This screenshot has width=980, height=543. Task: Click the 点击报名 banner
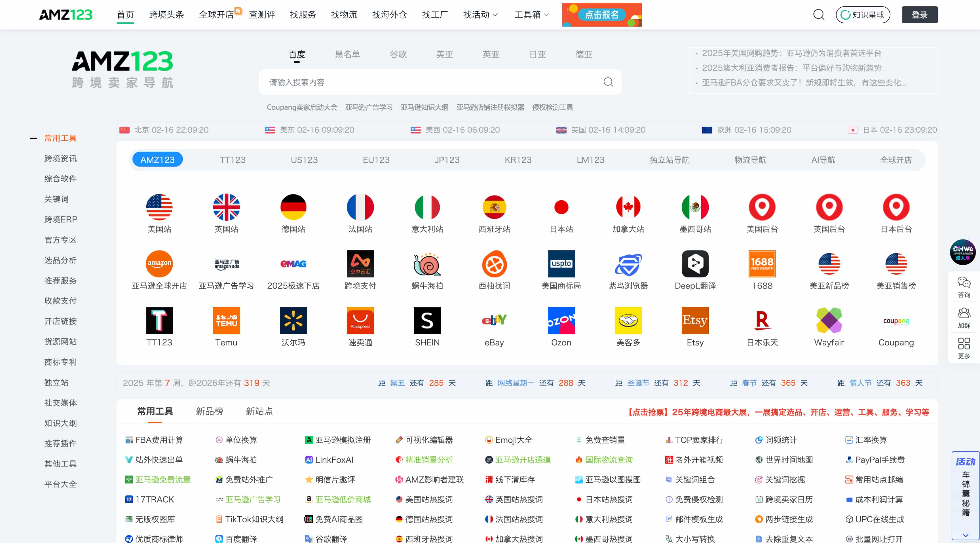(601, 15)
